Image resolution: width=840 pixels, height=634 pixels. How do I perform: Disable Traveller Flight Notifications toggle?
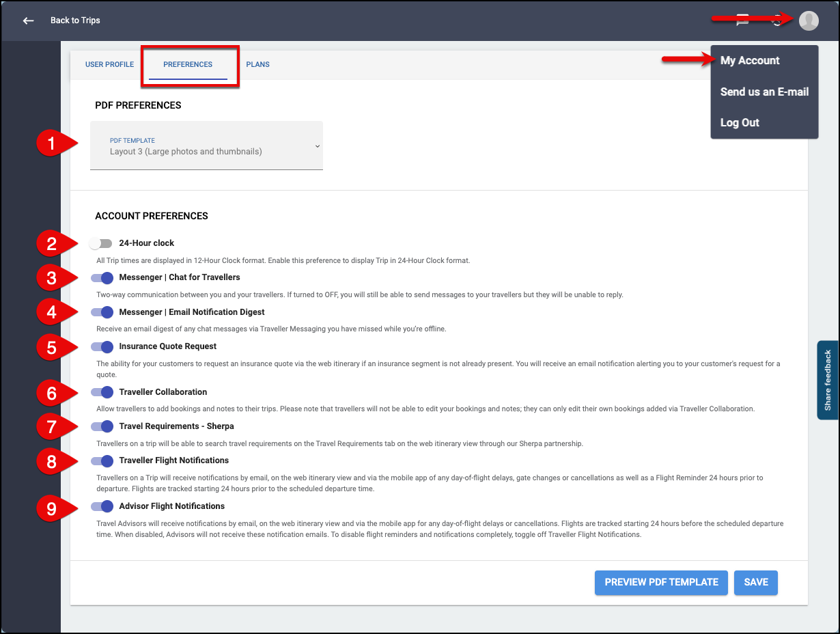(x=101, y=460)
